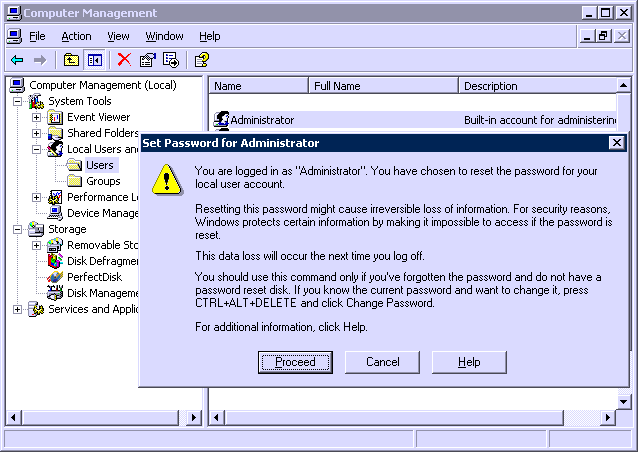This screenshot has width=638, height=452.
Task: Expand the Performance Logs node
Action: coord(36,197)
